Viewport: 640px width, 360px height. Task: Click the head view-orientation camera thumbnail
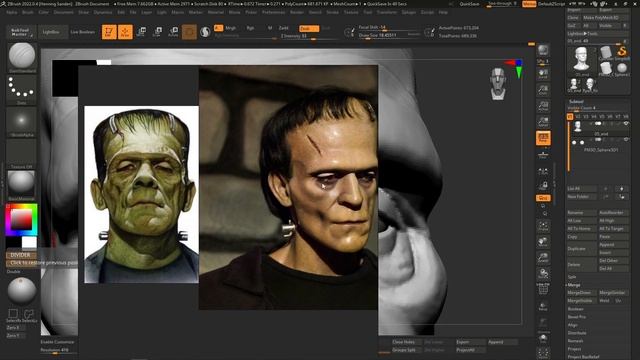(x=498, y=84)
